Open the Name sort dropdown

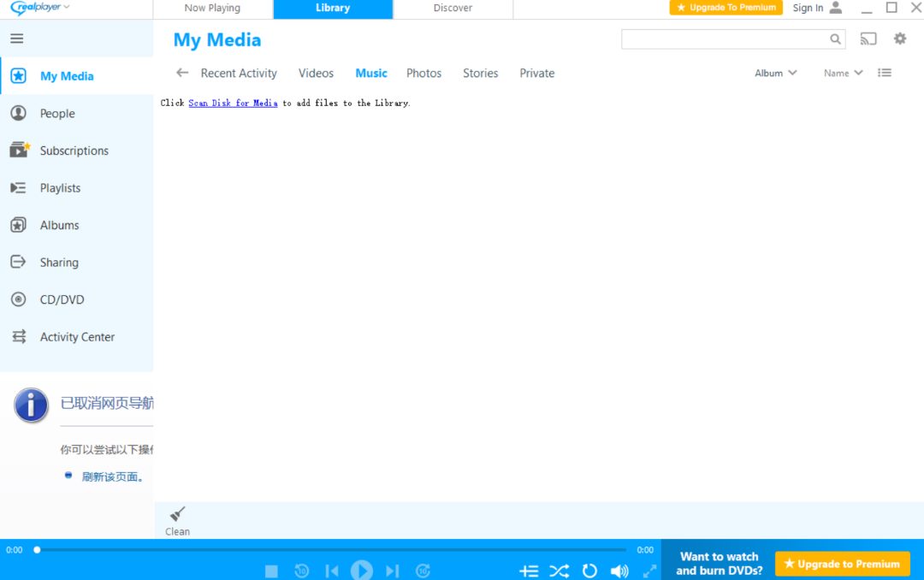point(842,73)
